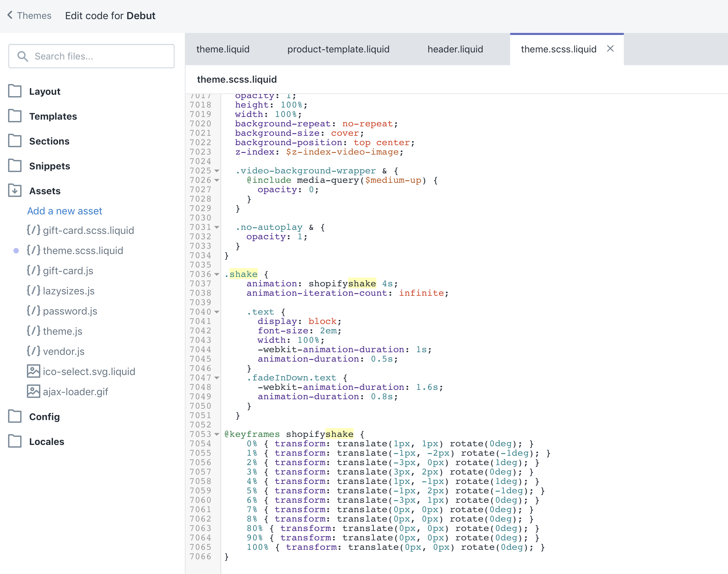Switch to theme.liquid tab
The width and height of the screenshot is (728, 574).
pos(223,49)
